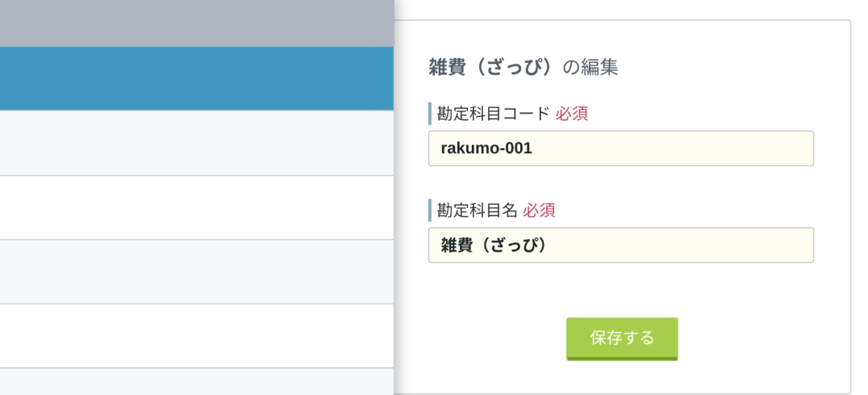The width and height of the screenshot is (868, 395).
Task: Click the の編集 text in the panel heading
Action: pyautogui.click(x=590, y=67)
